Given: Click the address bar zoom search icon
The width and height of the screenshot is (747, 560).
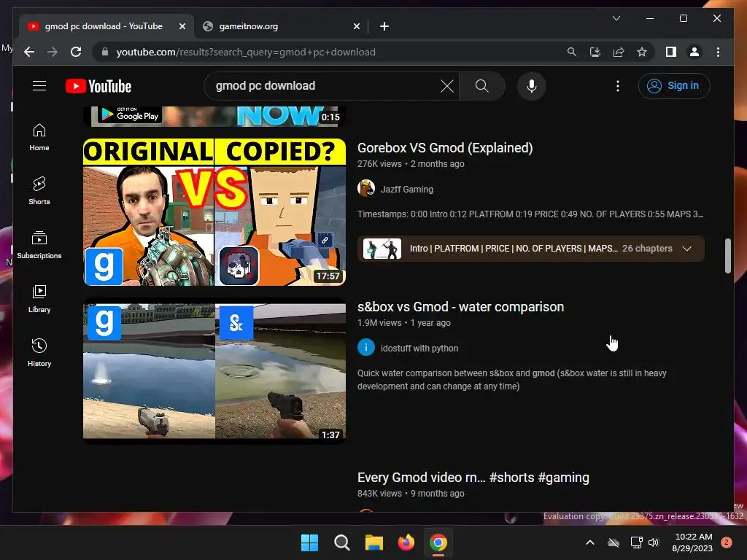Looking at the screenshot, I should pos(572,52).
